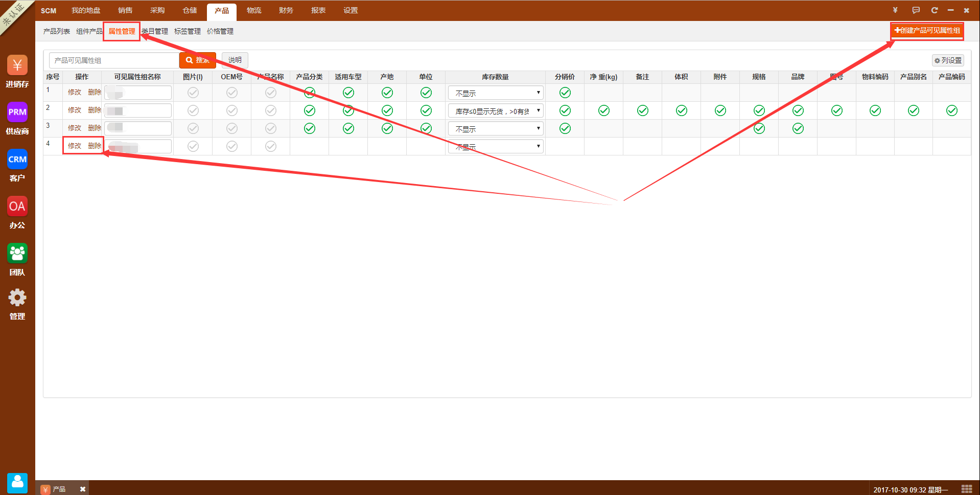Open 列设置 column settings

click(x=948, y=60)
